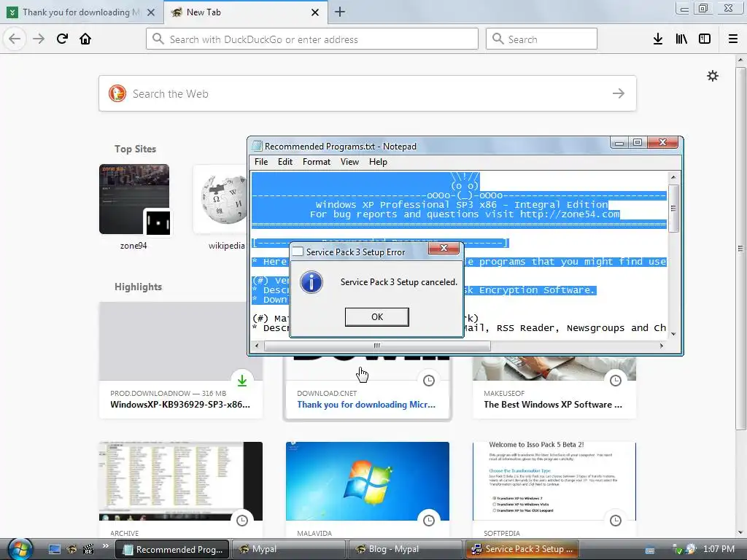The width and height of the screenshot is (747, 560).
Task: Click the 1:07 PM clock in the taskbar
Action: pos(719,549)
